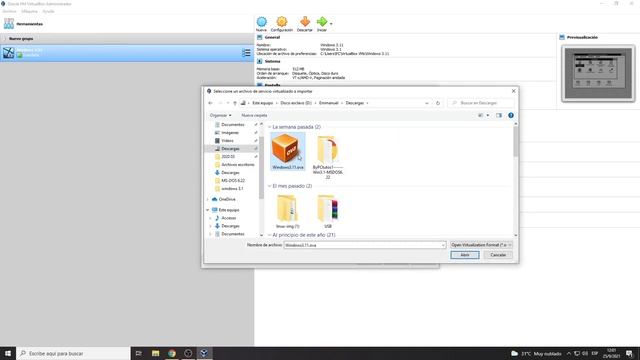Collapse La semana pasada group
This screenshot has height=360, width=640.
tap(269, 127)
